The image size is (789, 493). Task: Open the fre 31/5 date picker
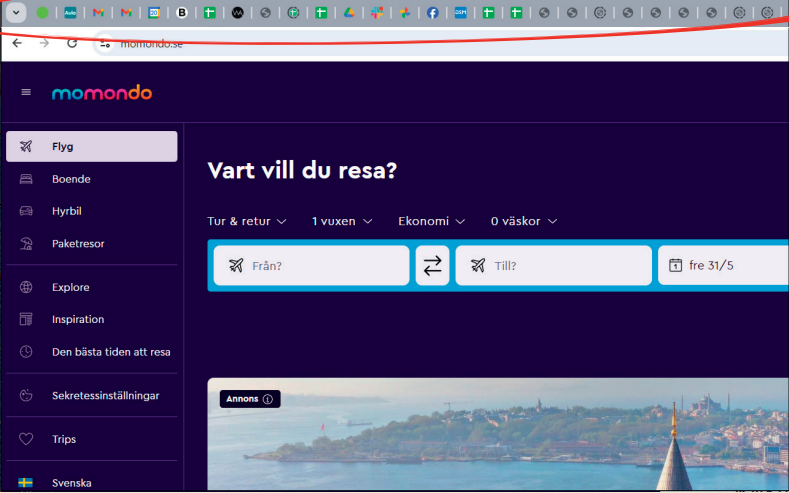click(x=722, y=266)
